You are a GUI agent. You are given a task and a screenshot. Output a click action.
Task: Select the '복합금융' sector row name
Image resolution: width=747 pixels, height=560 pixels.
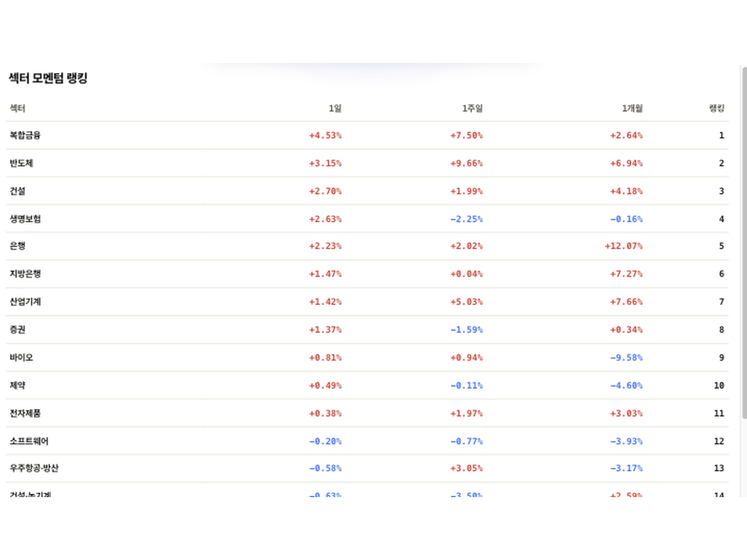25,135
